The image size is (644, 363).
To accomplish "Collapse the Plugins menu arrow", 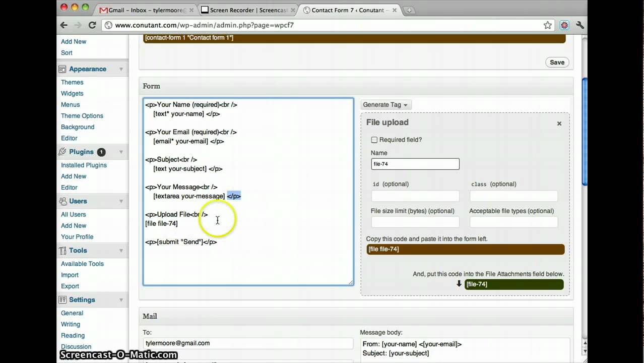I will 121,152.
